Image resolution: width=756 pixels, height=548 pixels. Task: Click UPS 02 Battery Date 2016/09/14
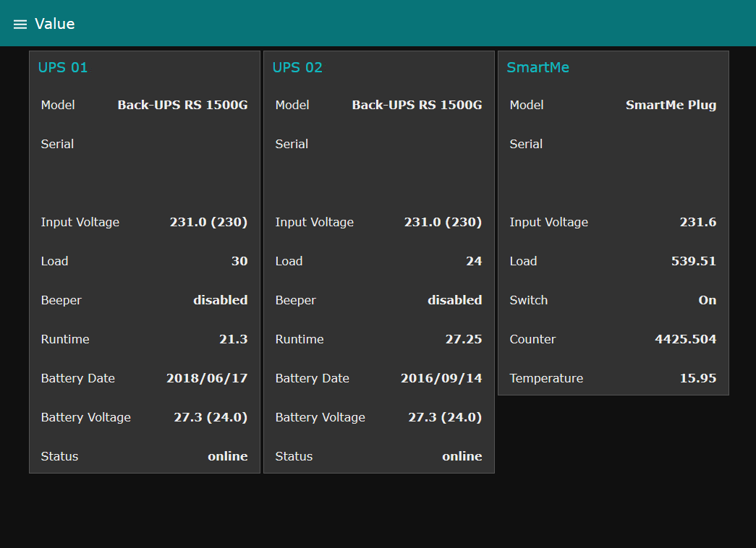[441, 378]
